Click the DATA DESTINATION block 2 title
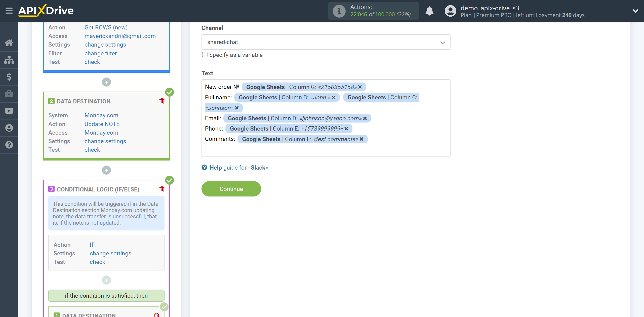This screenshot has width=644, height=317. [x=84, y=101]
